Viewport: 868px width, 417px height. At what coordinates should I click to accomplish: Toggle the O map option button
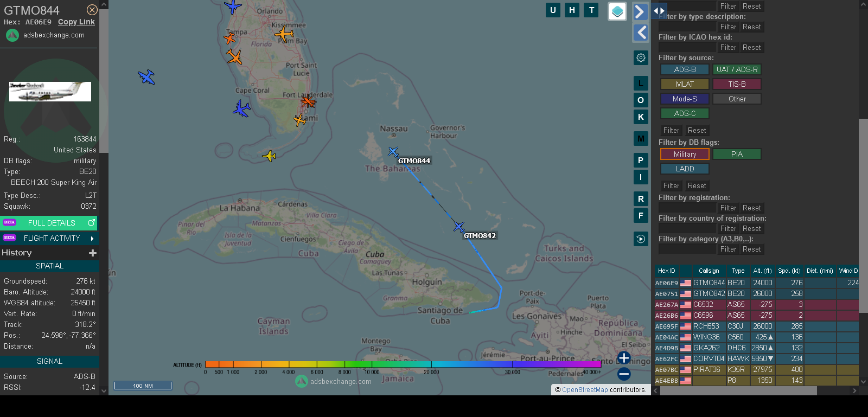click(641, 100)
